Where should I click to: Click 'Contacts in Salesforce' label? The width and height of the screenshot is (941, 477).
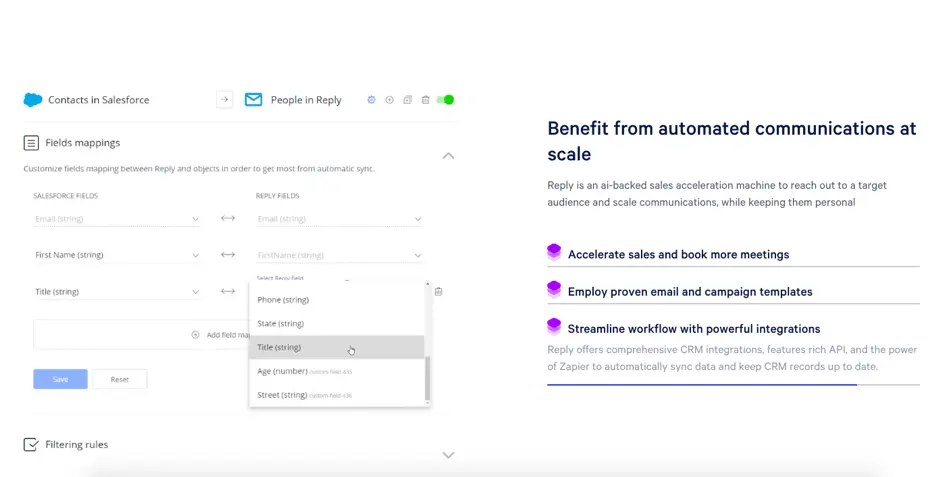(98, 100)
